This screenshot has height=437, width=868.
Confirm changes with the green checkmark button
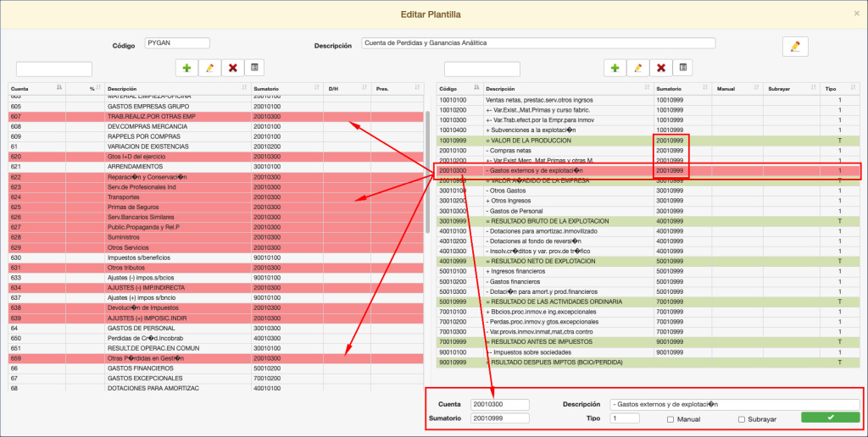pyautogui.click(x=830, y=418)
